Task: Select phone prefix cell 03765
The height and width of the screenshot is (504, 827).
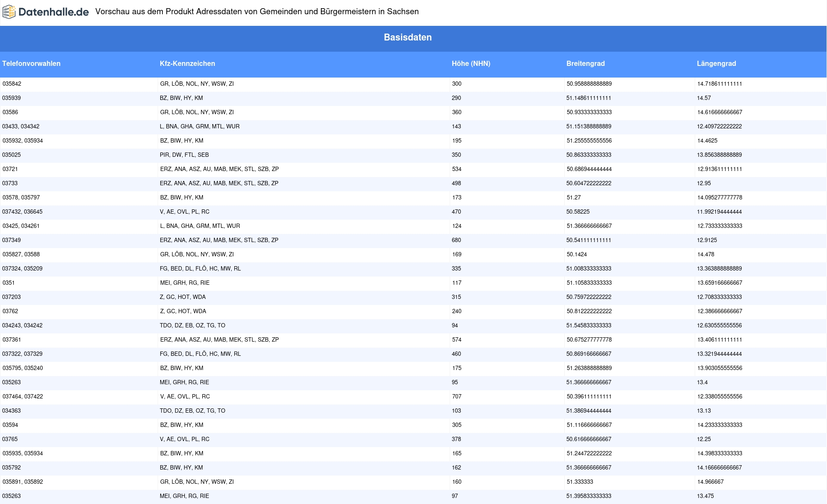Action: (x=10, y=439)
